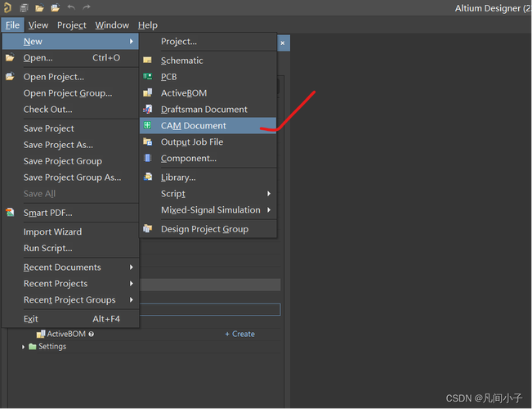Click the Smart PDF icon
This screenshot has width=532, height=409.
click(10, 213)
